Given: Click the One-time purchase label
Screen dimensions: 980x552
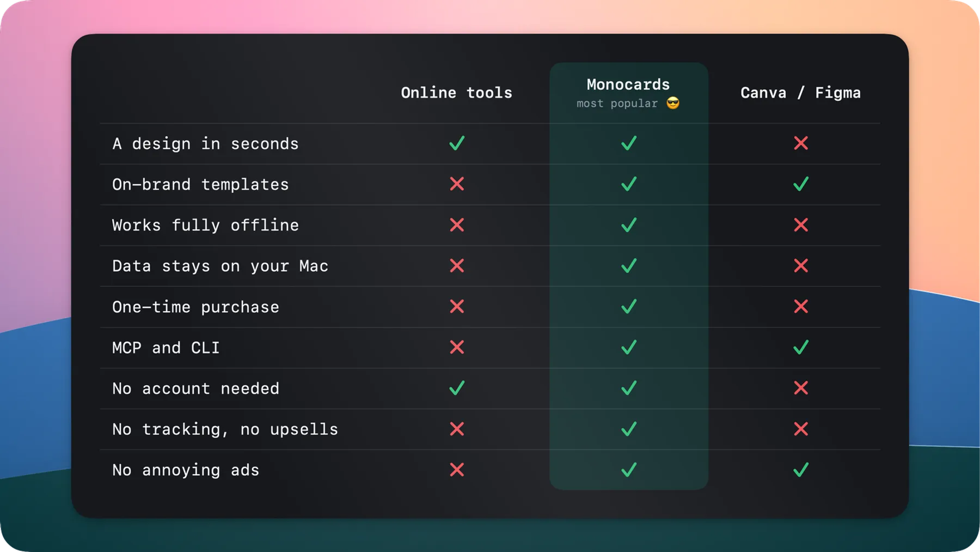Looking at the screenshot, I should [x=195, y=307].
